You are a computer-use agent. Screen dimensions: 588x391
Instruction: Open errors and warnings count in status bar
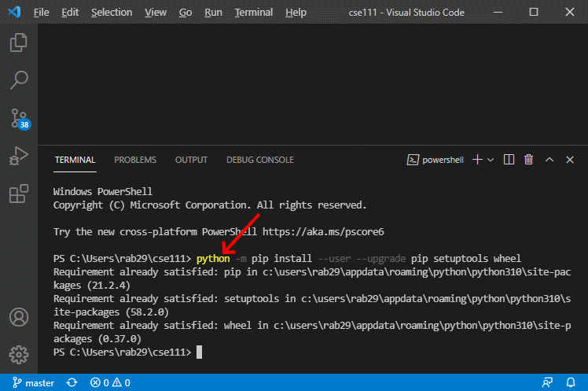(110, 383)
